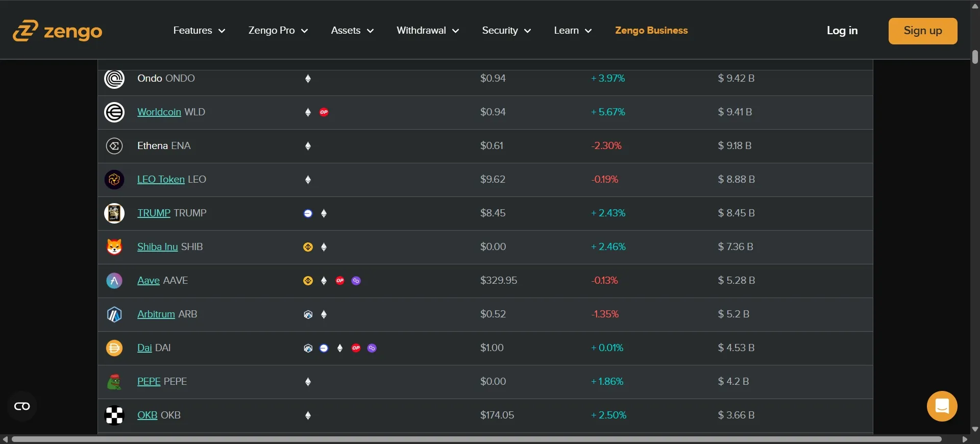Click the Worldcoin coin logo

[x=114, y=112]
